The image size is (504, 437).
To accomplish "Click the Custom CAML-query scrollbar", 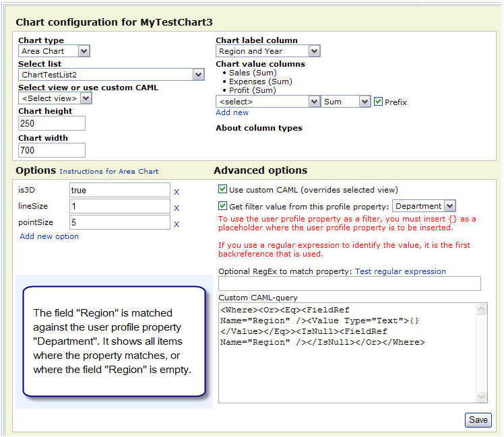I will coord(481,352).
